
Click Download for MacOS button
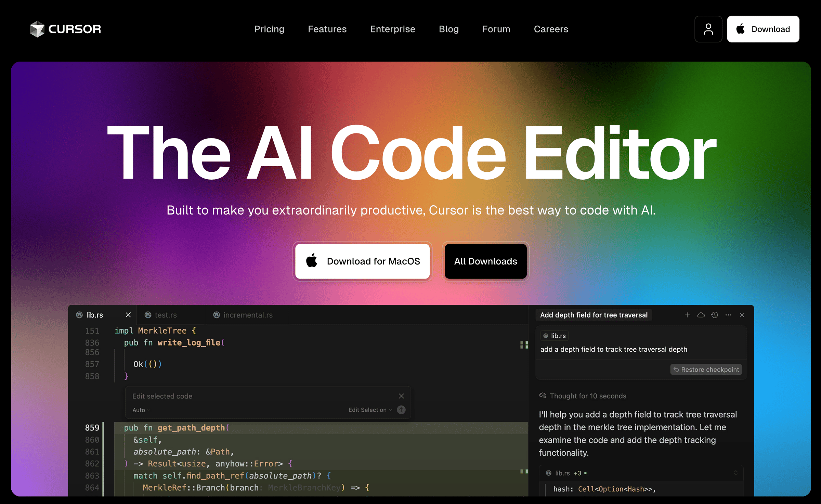(362, 261)
